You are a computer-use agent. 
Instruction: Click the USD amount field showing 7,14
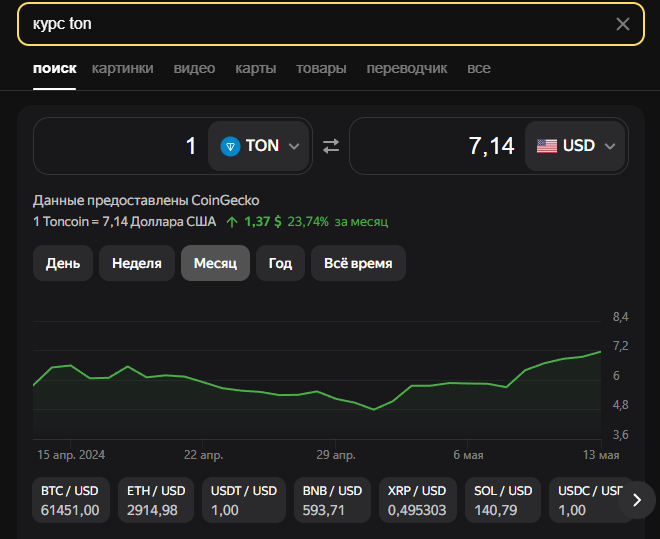(x=437, y=146)
